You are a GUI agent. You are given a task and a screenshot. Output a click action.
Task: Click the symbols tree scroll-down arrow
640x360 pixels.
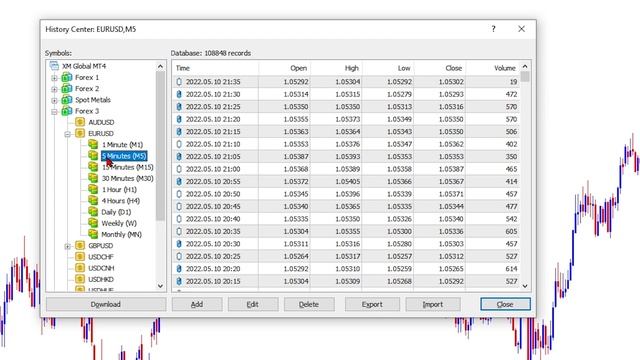[x=160, y=286]
